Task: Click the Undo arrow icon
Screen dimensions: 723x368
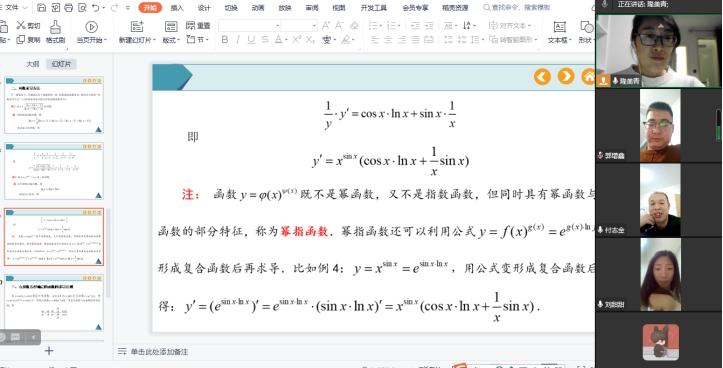Action: coord(95,7)
